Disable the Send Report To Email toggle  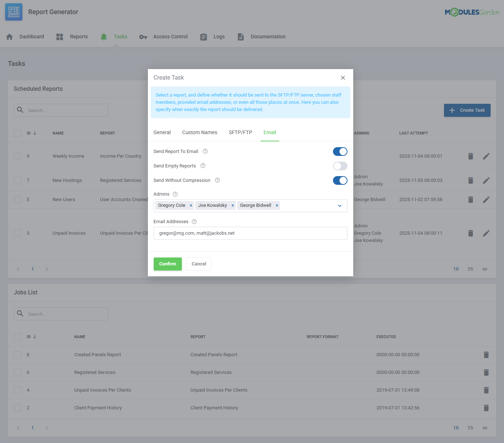tap(340, 152)
